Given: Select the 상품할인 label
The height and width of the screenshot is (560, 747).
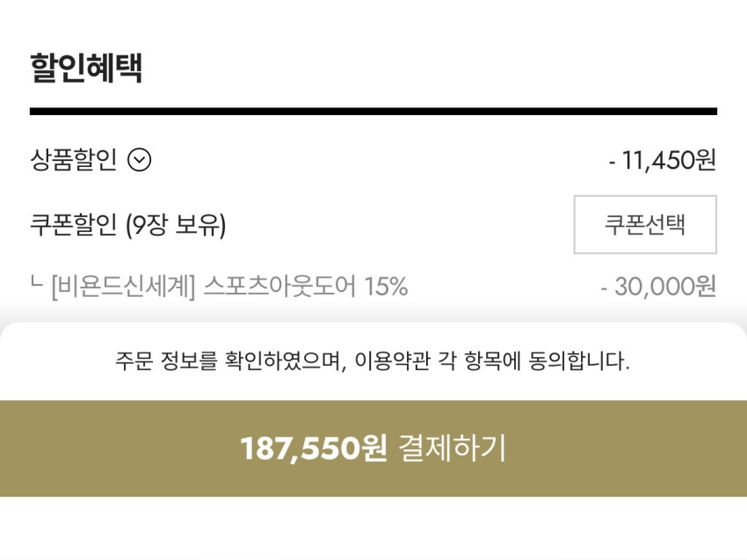Looking at the screenshot, I should coord(74,160).
